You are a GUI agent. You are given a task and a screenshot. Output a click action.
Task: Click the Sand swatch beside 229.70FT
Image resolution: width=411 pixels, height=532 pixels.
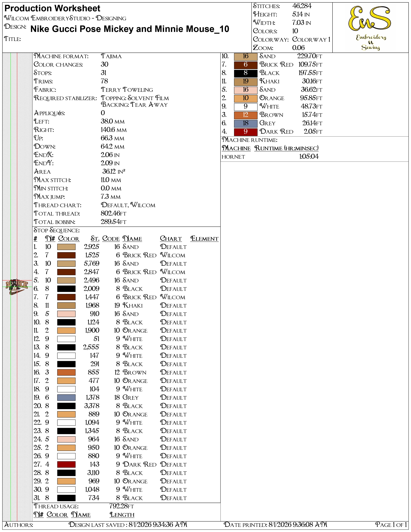246,57
